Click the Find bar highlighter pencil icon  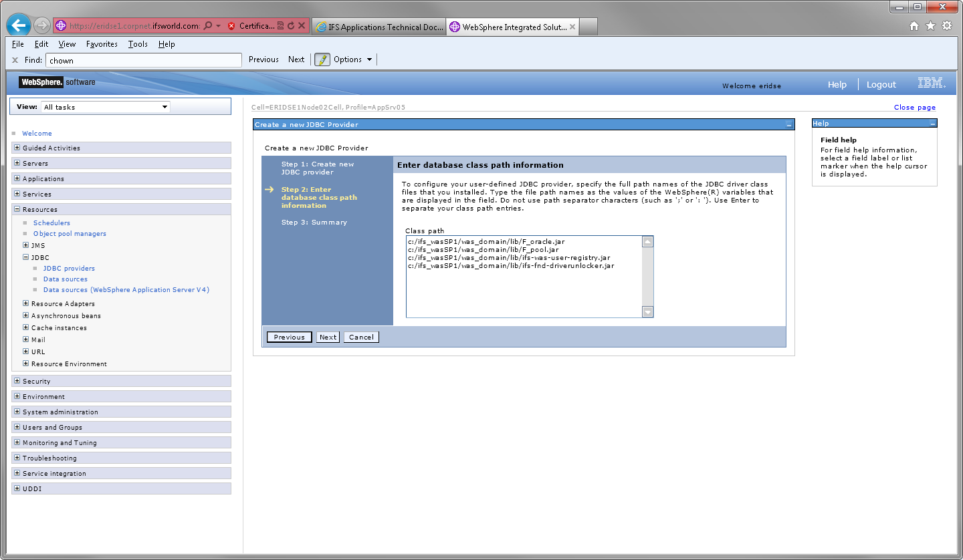click(x=322, y=59)
